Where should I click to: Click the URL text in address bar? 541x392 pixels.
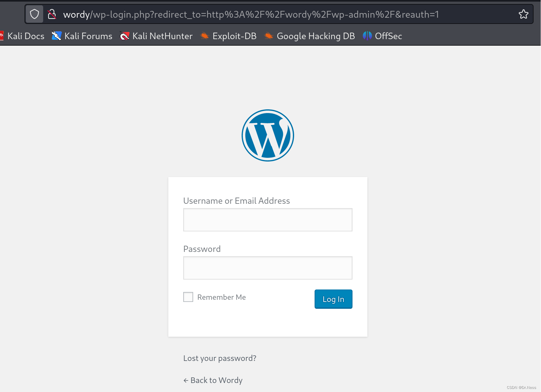point(251,14)
